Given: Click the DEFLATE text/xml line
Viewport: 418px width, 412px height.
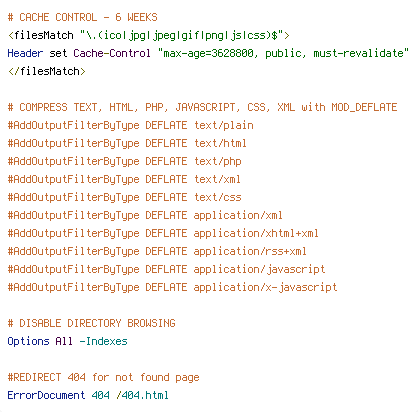Looking at the screenshot, I should [x=124, y=179].
